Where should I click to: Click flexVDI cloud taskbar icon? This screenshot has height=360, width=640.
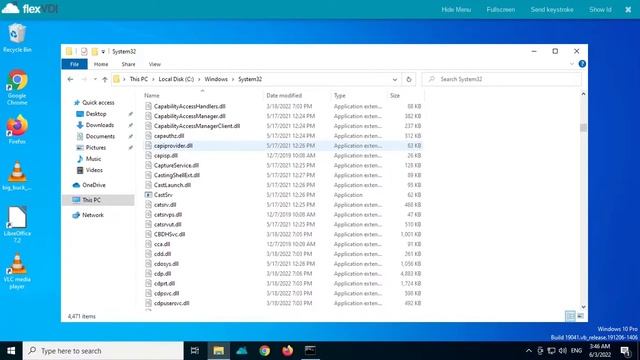242,351
